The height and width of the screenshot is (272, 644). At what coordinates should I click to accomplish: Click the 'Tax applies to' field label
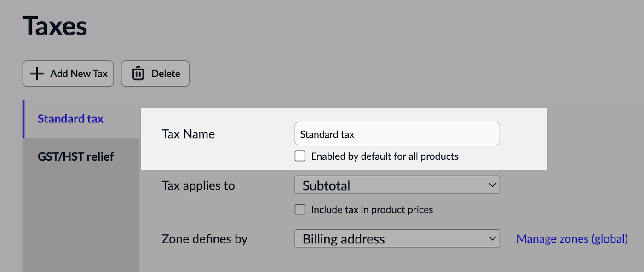point(198,185)
